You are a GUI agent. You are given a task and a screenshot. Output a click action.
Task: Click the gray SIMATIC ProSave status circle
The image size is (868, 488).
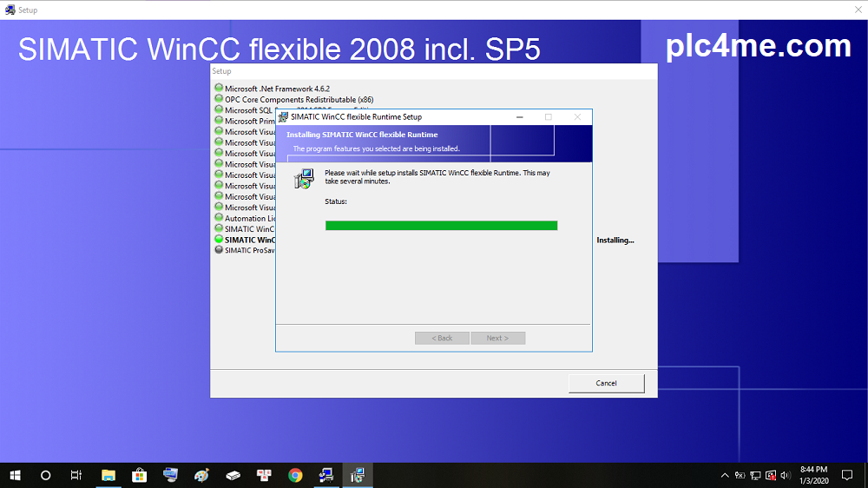(219, 250)
